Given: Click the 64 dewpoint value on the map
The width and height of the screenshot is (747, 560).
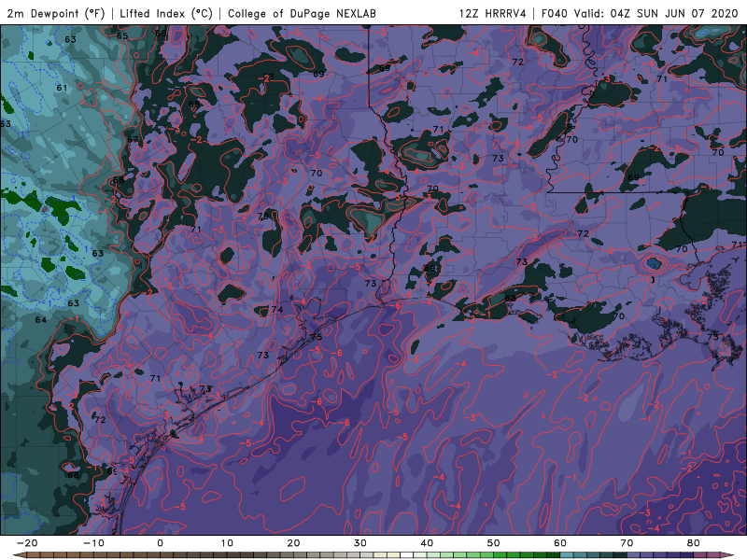Looking at the screenshot, I should 41,319.
